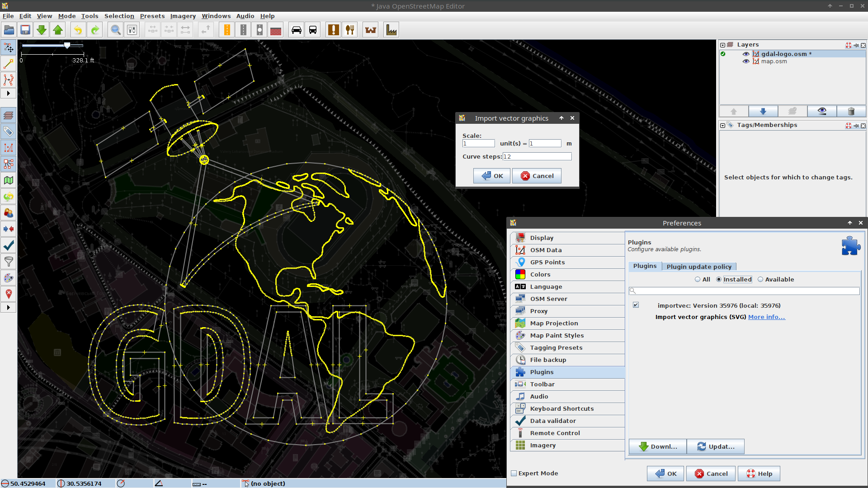Hide the map.osm layer
This screenshot has height=488, width=868.
point(746,61)
